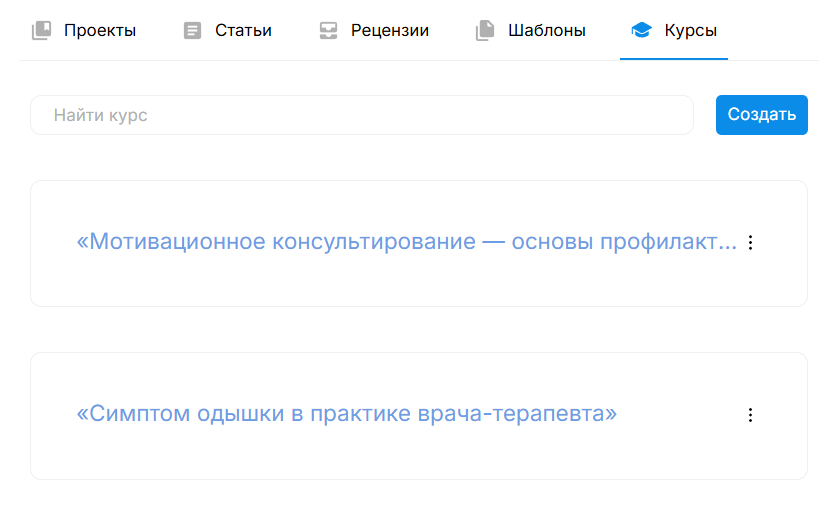Click the Projects stacked-pages icon
This screenshot has width=839, height=508.
click(41, 31)
